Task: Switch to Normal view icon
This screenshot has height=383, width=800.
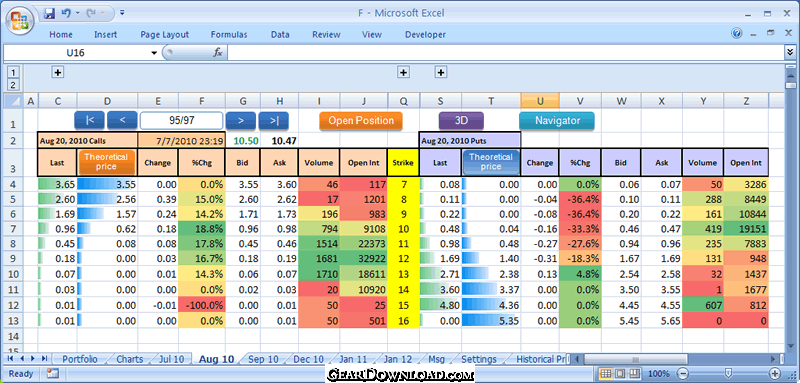Action: pyautogui.click(x=606, y=373)
